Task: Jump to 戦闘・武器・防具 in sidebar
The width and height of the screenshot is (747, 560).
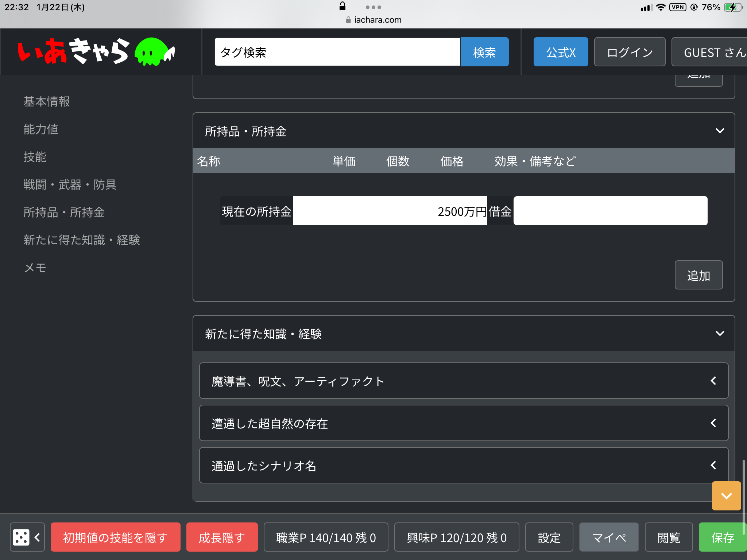Action: (x=70, y=184)
